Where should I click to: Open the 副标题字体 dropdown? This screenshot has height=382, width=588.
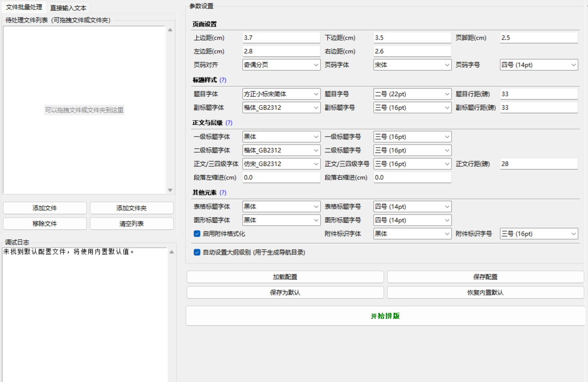point(281,108)
